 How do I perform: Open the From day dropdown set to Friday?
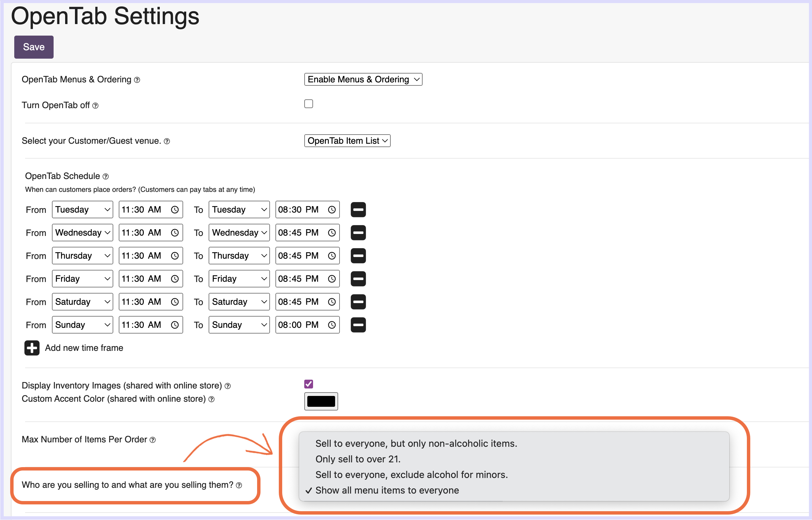click(x=82, y=279)
